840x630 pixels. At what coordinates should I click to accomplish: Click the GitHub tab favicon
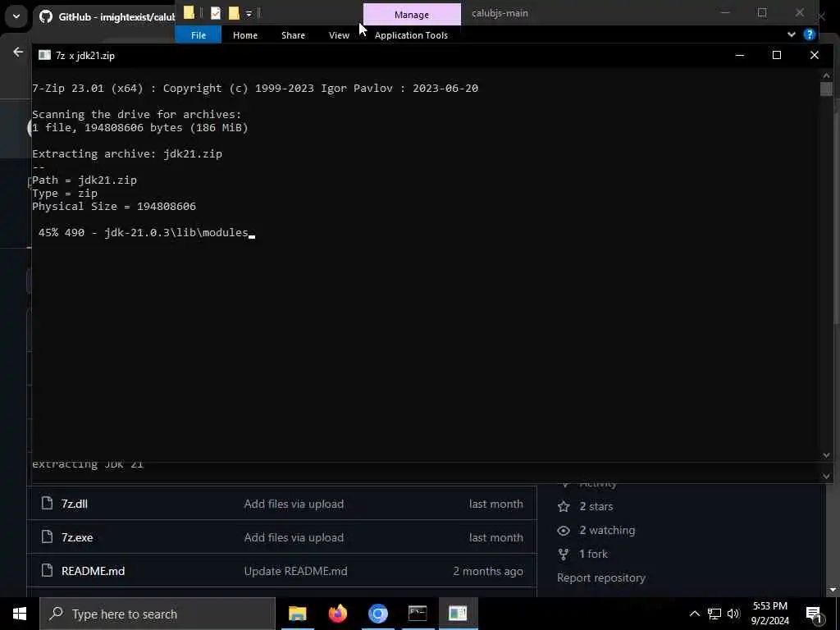point(46,16)
